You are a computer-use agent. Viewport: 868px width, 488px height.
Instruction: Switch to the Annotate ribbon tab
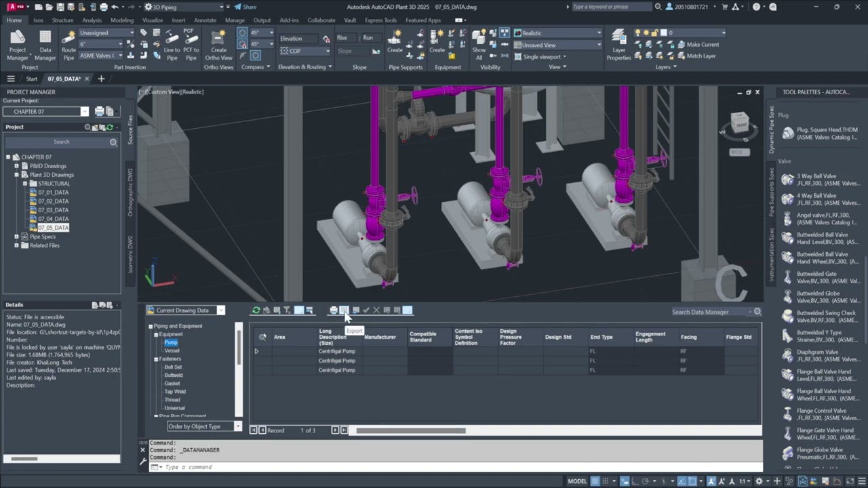pos(205,20)
